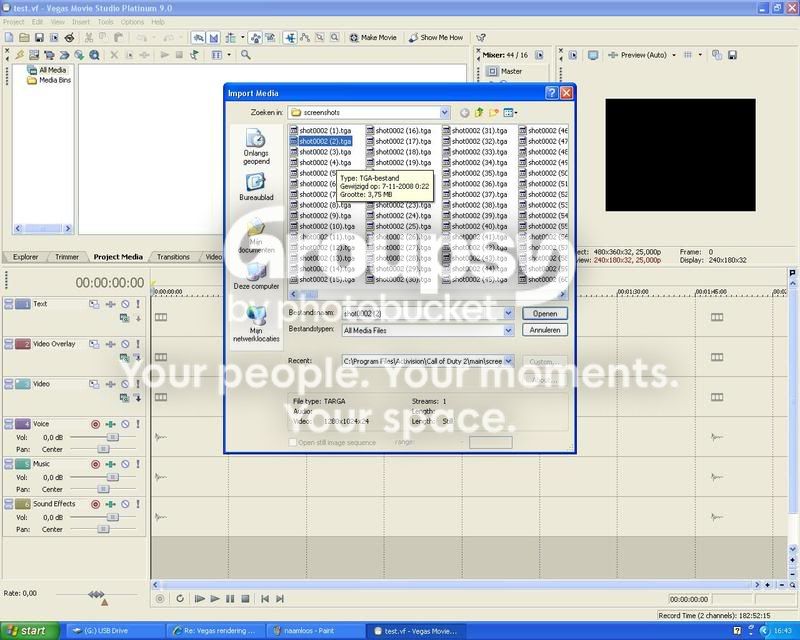Arm the Voice track for record

tap(95, 424)
